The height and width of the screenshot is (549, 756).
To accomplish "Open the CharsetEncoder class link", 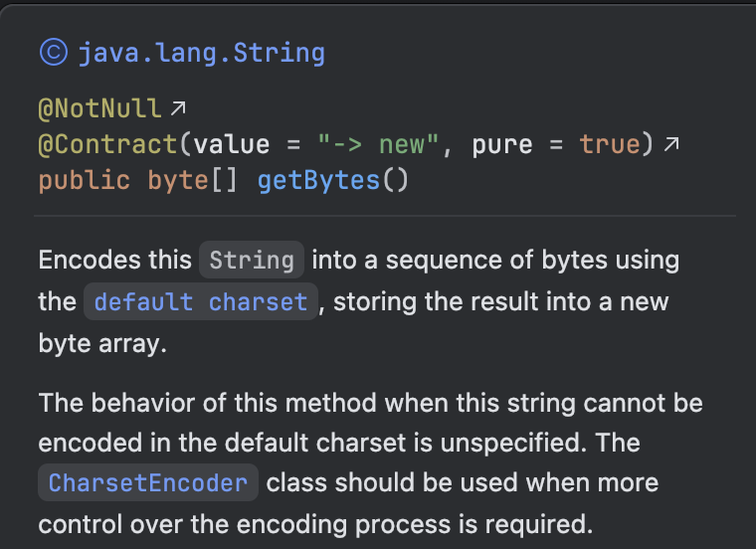I will 147,483.
